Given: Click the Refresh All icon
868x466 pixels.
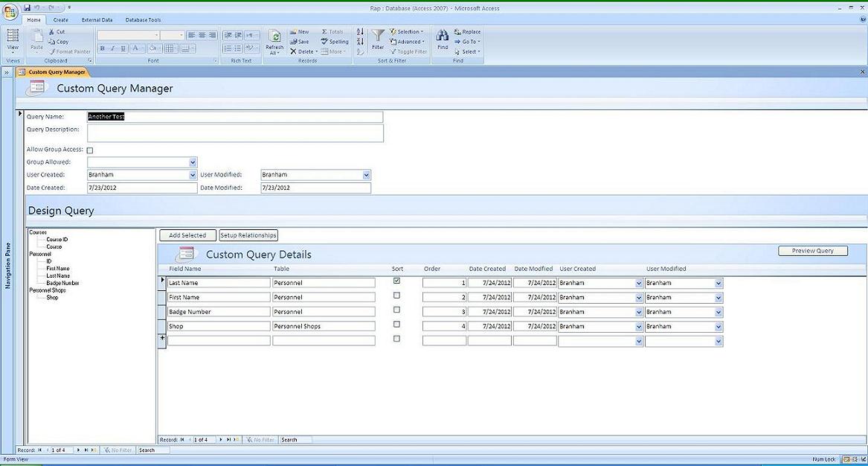Looking at the screenshot, I should coord(274,37).
